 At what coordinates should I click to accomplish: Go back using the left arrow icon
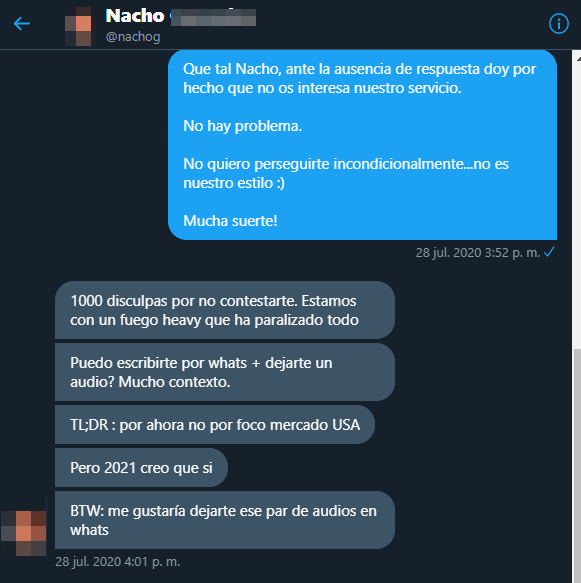click(x=22, y=24)
